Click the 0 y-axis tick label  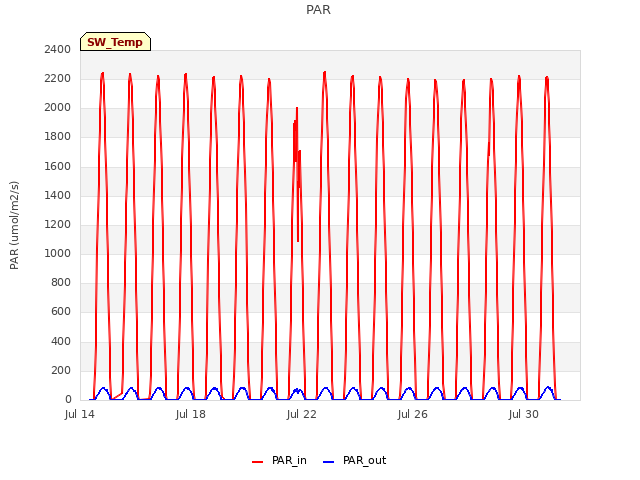click(68, 400)
